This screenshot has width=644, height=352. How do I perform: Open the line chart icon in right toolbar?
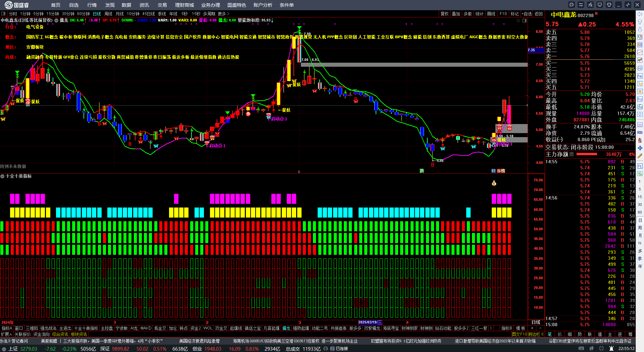640,53
